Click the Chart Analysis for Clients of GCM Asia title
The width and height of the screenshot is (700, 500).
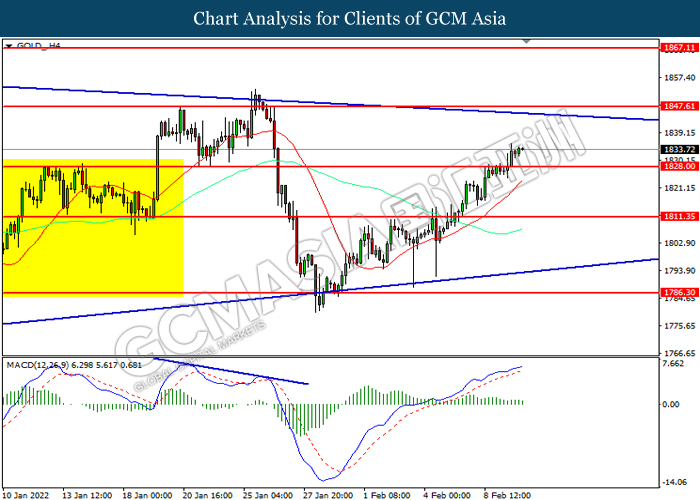point(350,19)
